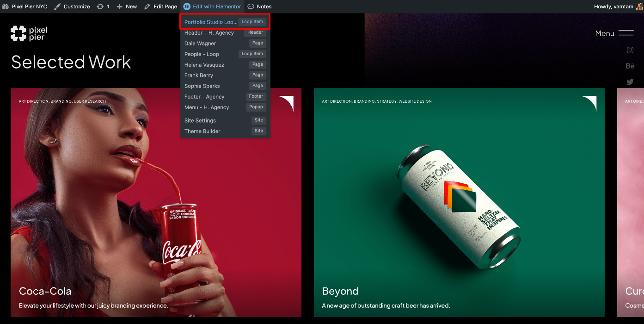The width and height of the screenshot is (644, 324).
Task: Click the New plus icon
Action: (120, 6)
